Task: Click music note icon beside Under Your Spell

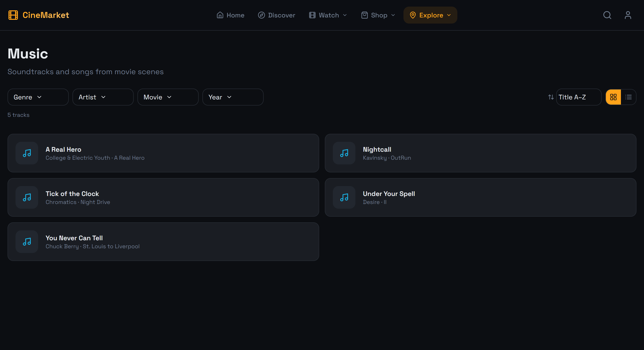Action: point(344,197)
